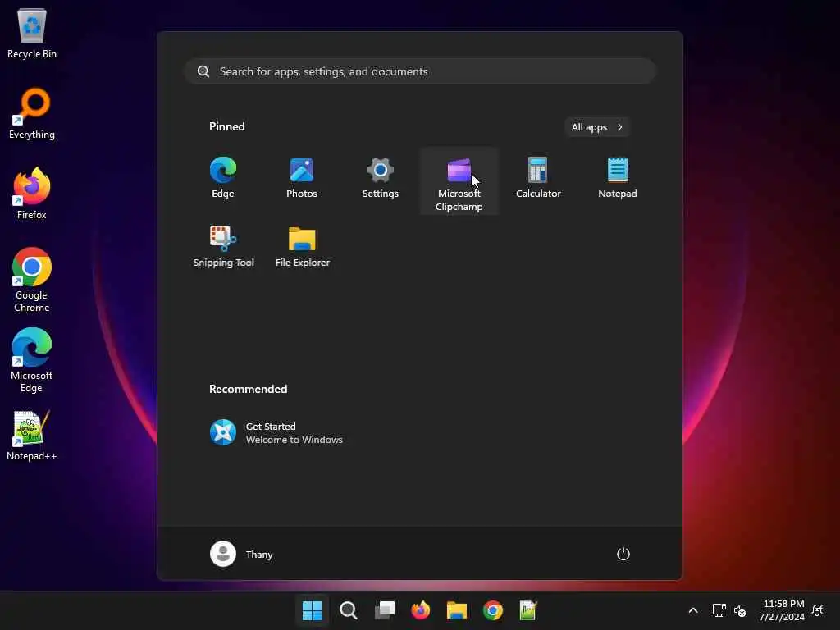
Task: Click the Start menu search field
Action: click(420, 71)
